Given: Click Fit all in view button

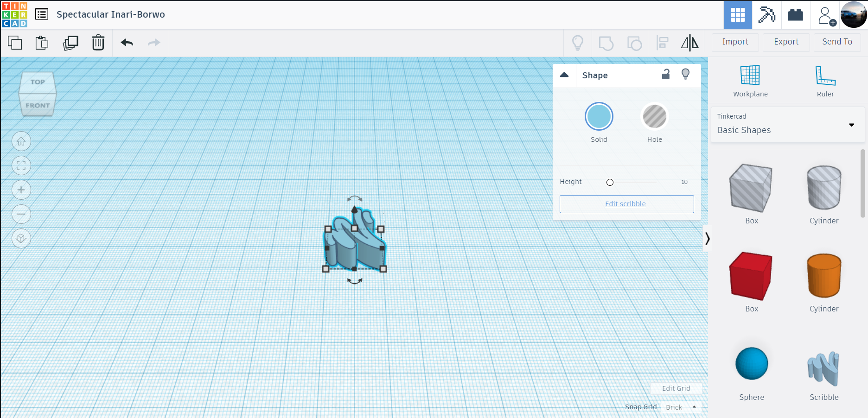Looking at the screenshot, I should pos(21,165).
